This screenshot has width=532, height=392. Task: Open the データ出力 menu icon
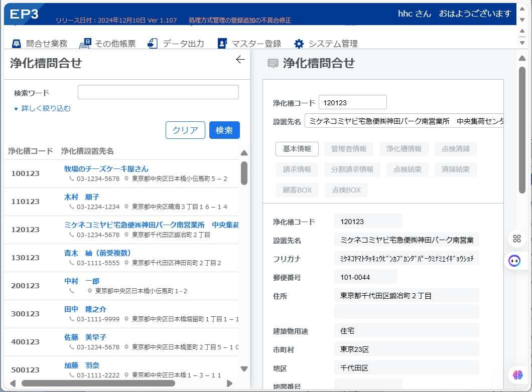tap(153, 44)
